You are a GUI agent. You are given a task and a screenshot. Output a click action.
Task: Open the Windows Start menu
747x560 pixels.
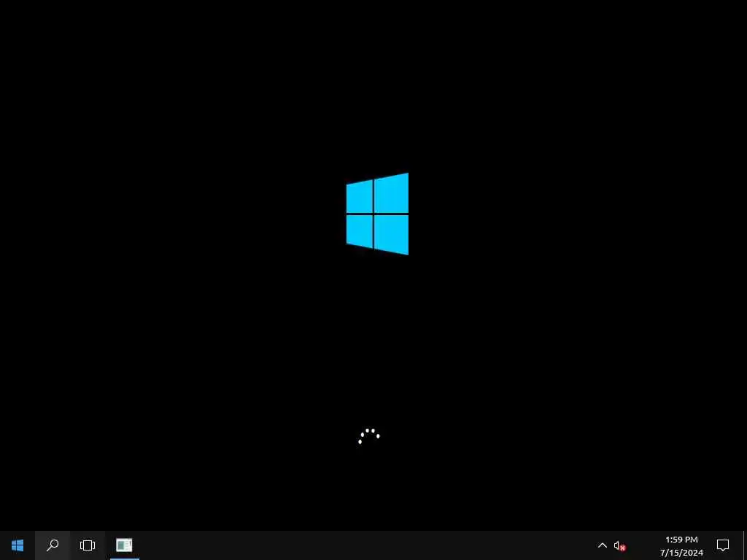click(x=18, y=545)
